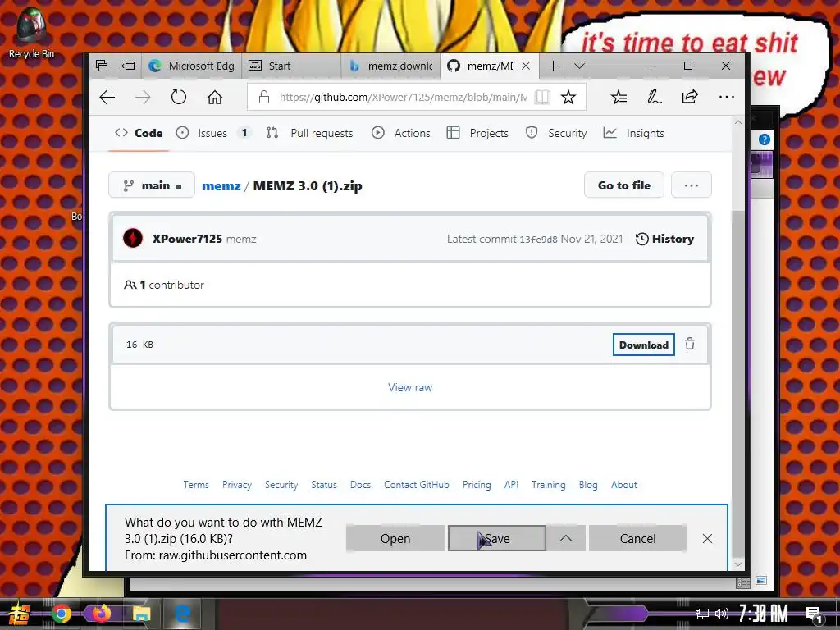
Task: Click XPower7125 avatar icon
Action: (133, 239)
